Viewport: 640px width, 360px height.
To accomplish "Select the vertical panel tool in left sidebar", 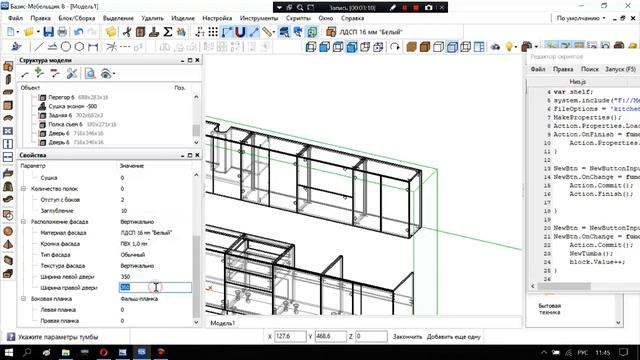I will tap(8, 79).
